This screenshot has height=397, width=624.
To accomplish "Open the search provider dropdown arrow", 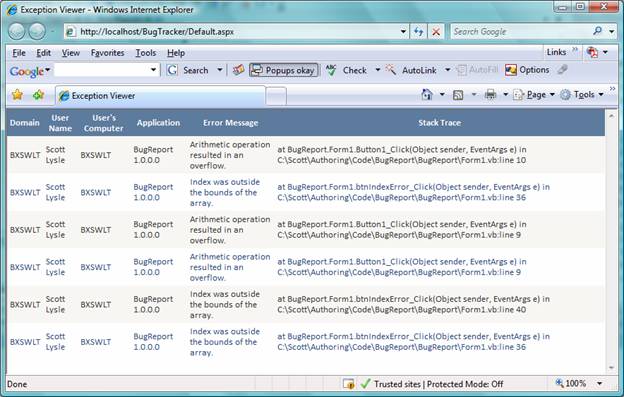I will (x=612, y=31).
